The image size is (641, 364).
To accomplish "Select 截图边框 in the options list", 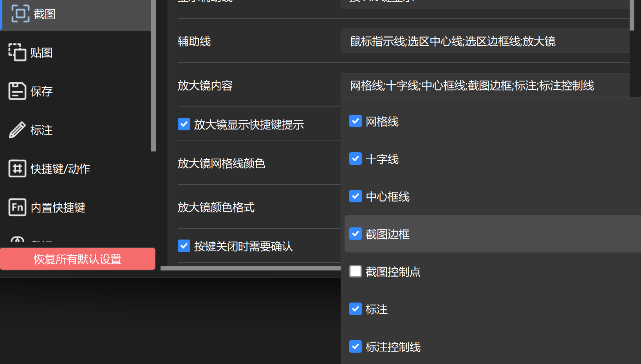I will [x=387, y=234].
